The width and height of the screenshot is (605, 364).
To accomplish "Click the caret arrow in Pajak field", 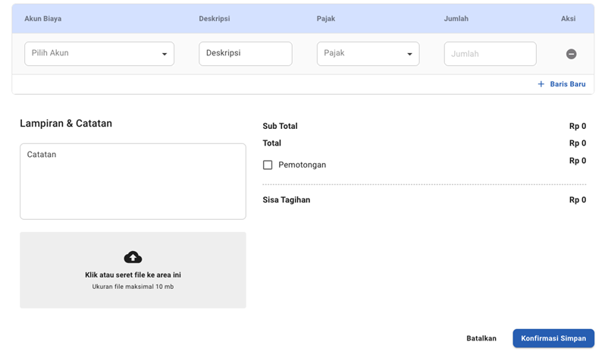I will point(409,55).
